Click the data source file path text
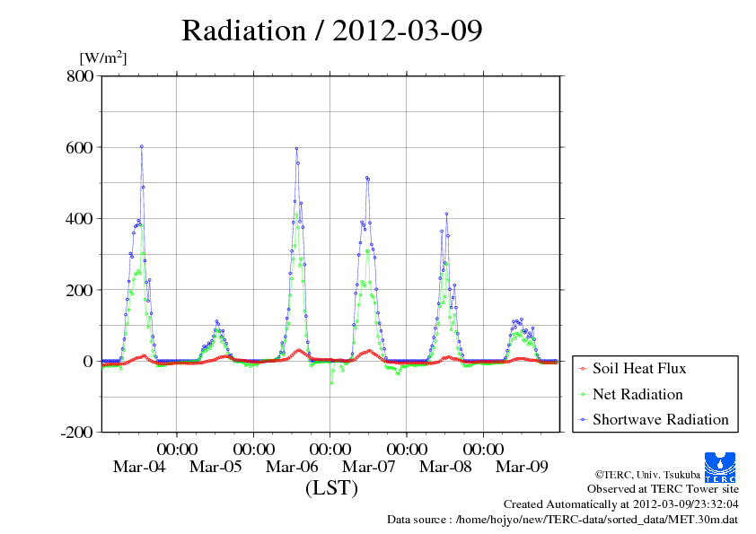This screenshot has width=756, height=534. pos(563,519)
